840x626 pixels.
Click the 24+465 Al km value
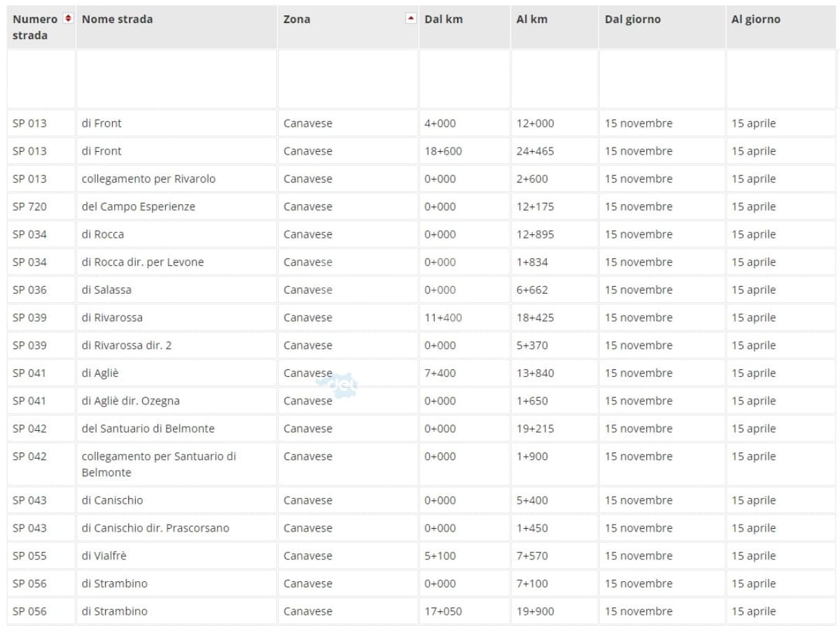coord(535,151)
